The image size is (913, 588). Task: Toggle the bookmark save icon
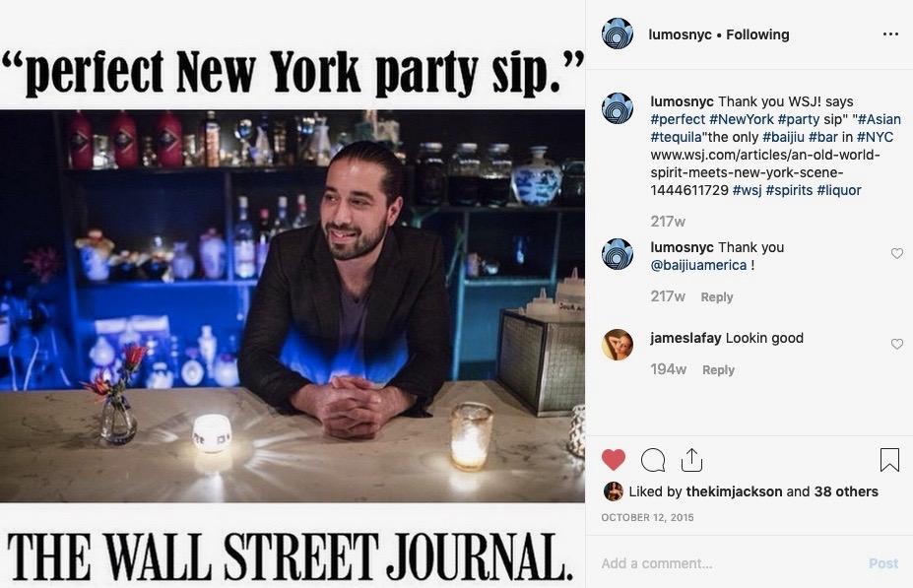pyautogui.click(x=889, y=460)
